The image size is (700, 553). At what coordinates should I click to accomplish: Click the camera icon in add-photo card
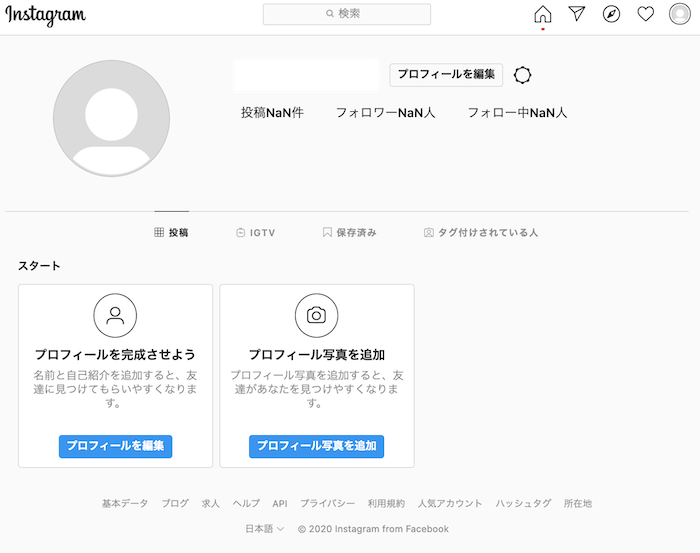tap(317, 315)
